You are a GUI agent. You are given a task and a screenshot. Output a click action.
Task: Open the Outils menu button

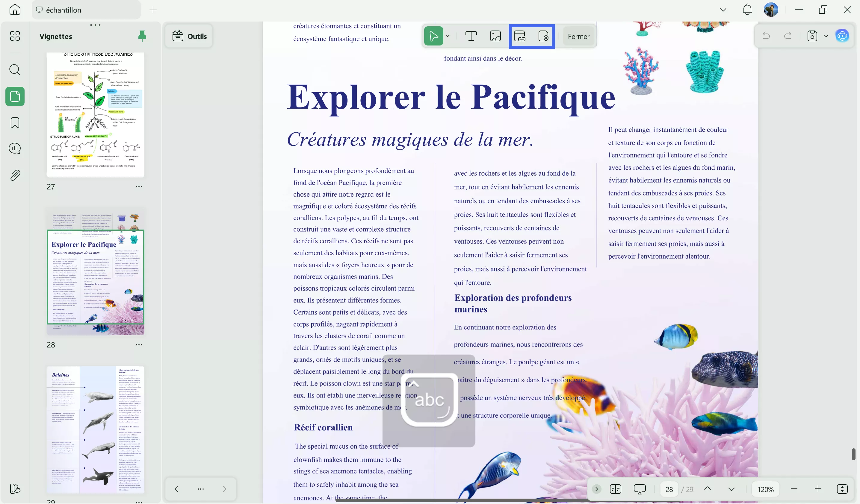(x=189, y=36)
